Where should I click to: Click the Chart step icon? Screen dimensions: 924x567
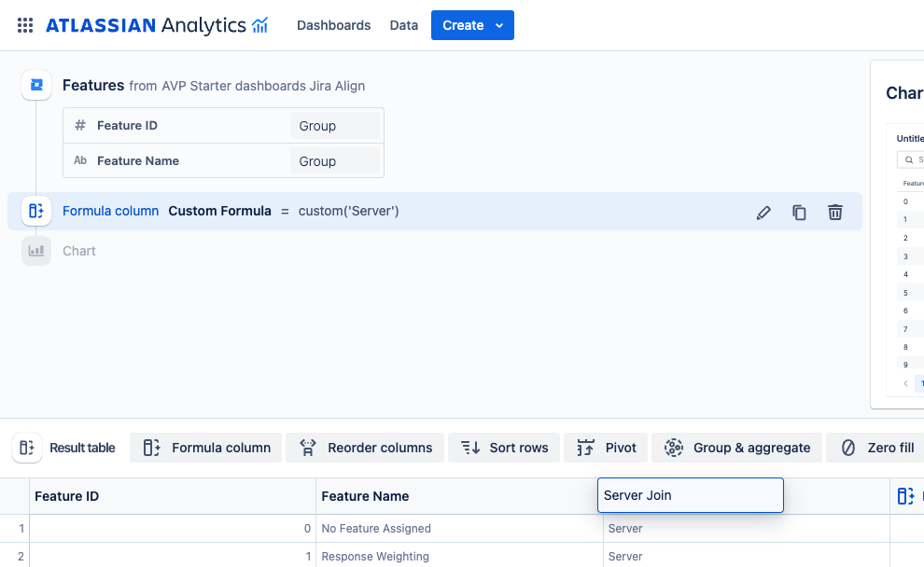36,251
